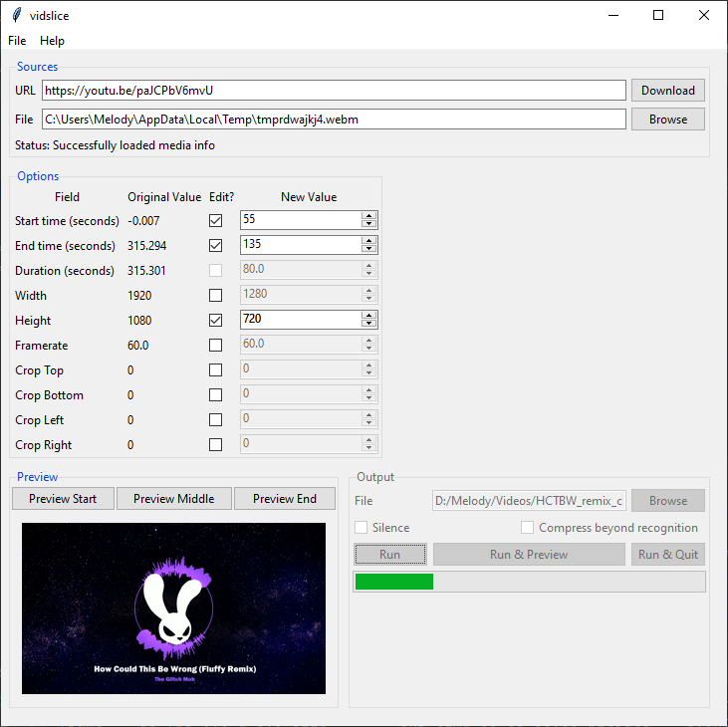Viewport: 728px width, 727px height.
Task: Toggle Compress beyond recognition checkbox
Action: pos(527,528)
